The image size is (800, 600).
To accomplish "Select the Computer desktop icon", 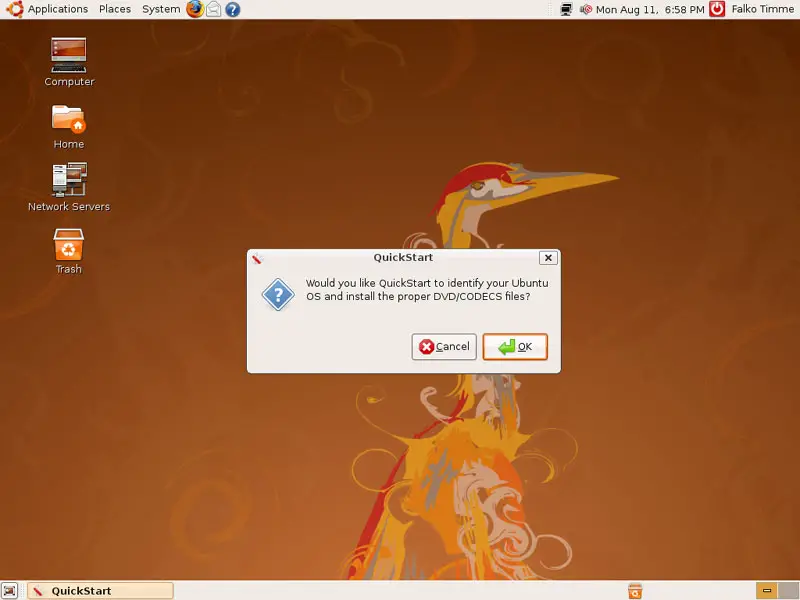I will 69,62.
